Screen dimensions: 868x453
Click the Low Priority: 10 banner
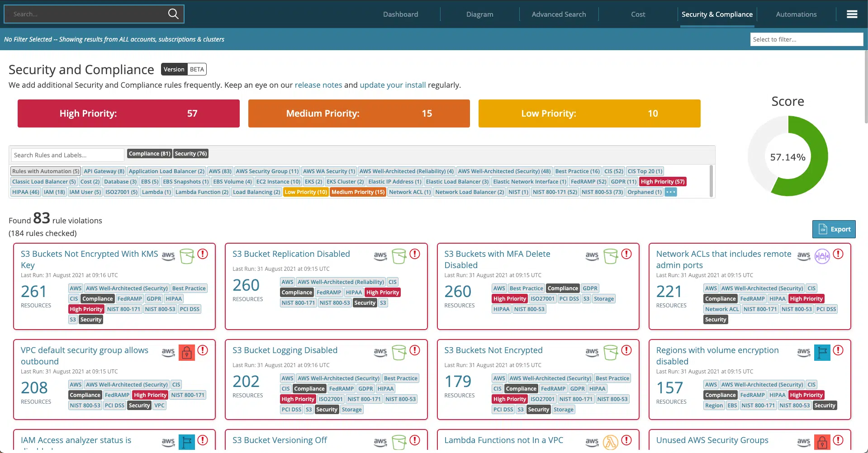point(589,113)
